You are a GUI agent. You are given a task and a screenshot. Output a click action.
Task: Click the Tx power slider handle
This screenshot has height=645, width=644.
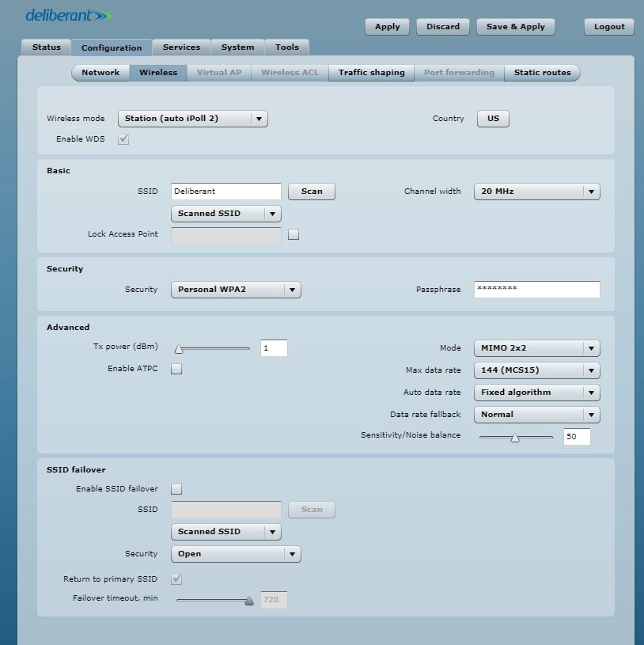coord(179,349)
